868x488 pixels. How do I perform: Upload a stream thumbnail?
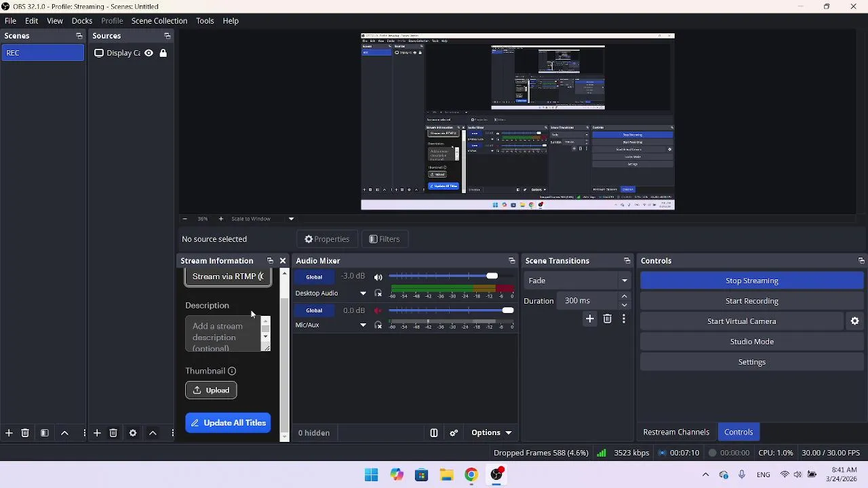(x=211, y=390)
